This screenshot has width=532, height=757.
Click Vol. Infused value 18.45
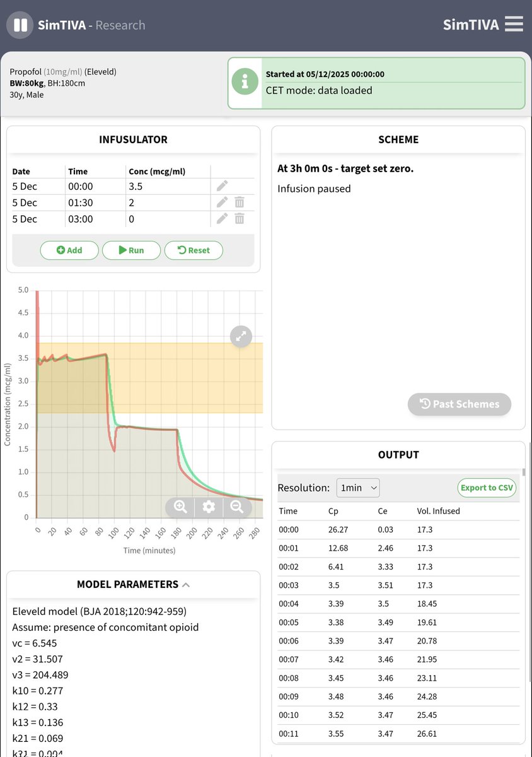pos(427,604)
